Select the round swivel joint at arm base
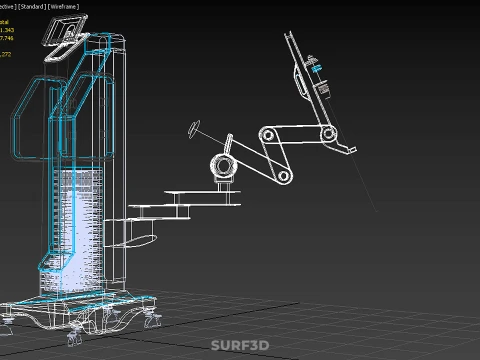 [x=223, y=166]
